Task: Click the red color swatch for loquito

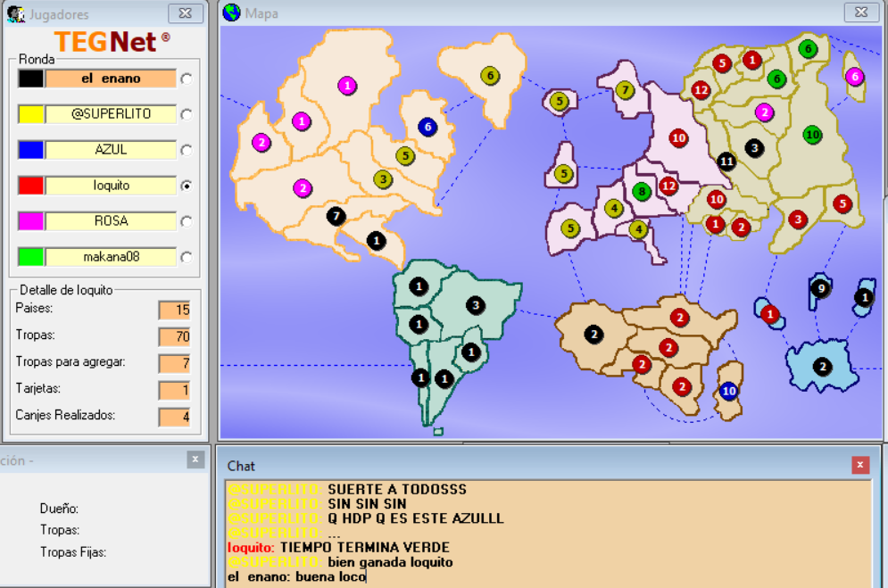Action: [31, 186]
